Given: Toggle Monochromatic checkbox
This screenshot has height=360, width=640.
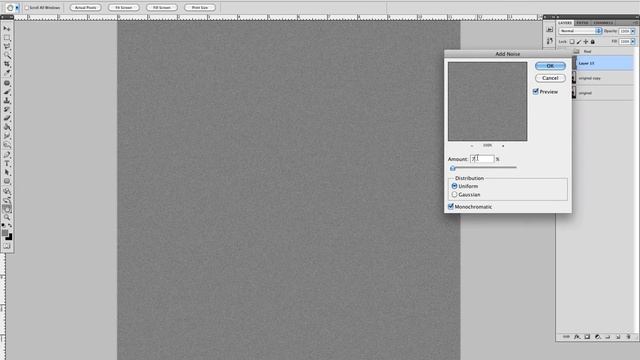Looking at the screenshot, I should click(x=451, y=207).
